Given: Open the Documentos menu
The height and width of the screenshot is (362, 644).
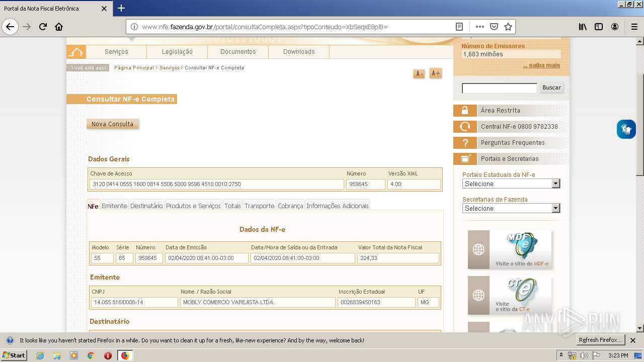Looking at the screenshot, I should (238, 52).
